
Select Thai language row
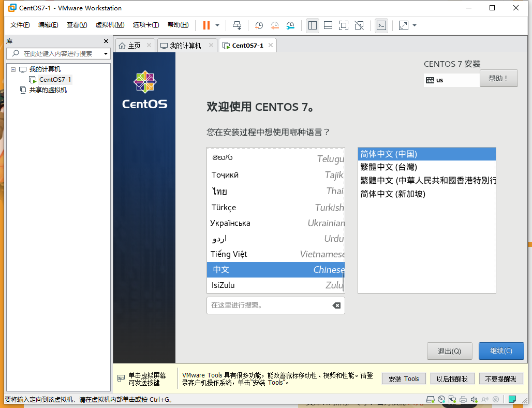pos(275,191)
